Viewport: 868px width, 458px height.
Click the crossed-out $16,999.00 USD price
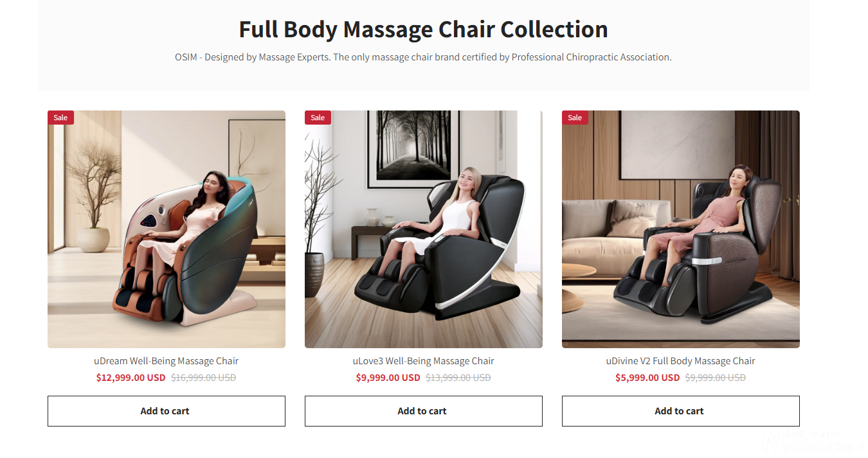(204, 378)
